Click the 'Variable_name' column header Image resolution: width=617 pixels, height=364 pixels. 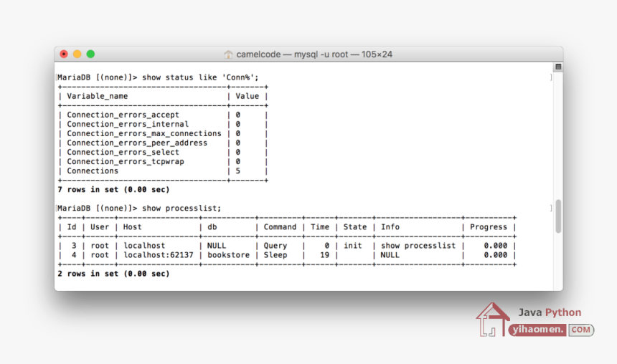97,96
